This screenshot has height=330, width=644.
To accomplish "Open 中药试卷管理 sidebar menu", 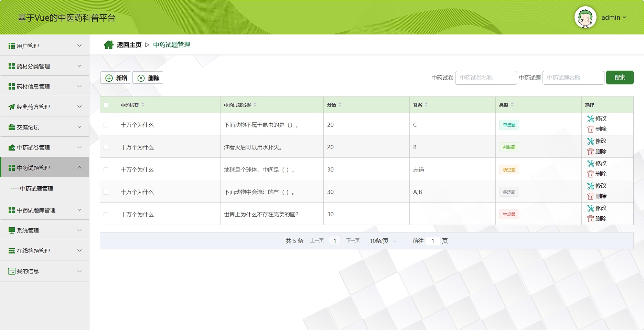I will tap(45, 147).
